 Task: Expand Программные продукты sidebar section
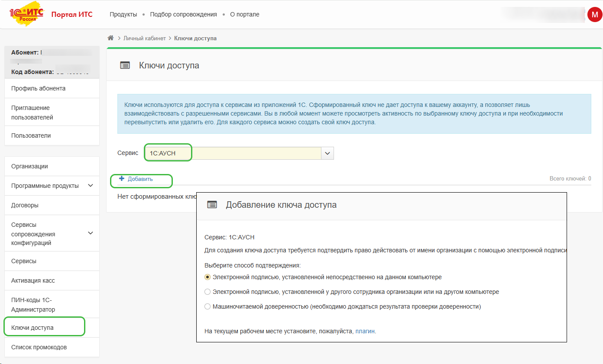click(91, 186)
